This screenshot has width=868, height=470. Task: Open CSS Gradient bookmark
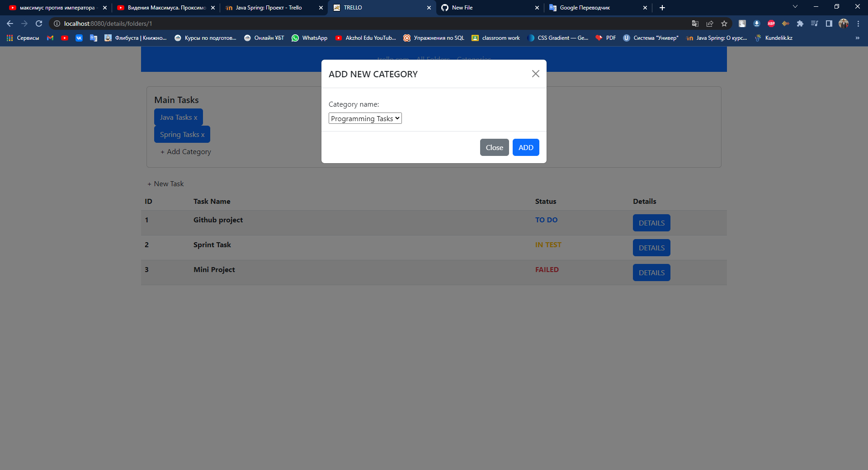pyautogui.click(x=558, y=38)
